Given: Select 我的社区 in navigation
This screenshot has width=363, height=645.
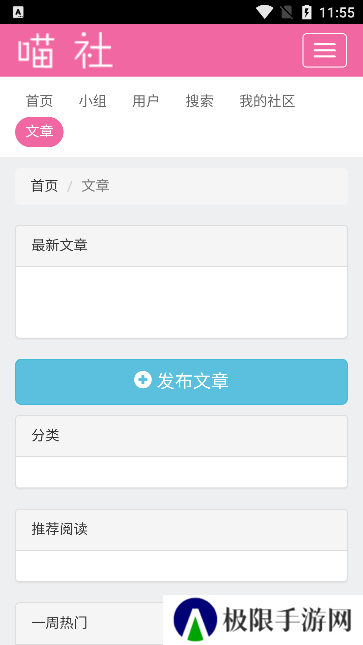Looking at the screenshot, I should 268,101.
